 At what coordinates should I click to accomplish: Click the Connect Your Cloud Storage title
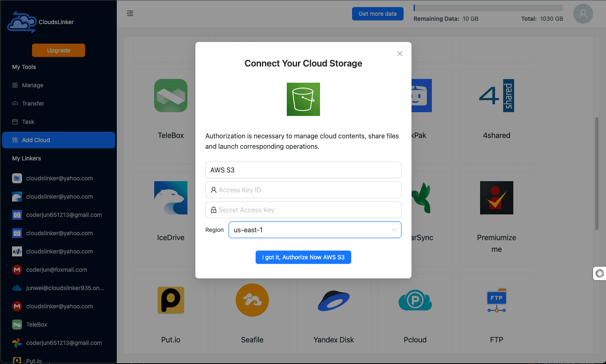pyautogui.click(x=303, y=63)
